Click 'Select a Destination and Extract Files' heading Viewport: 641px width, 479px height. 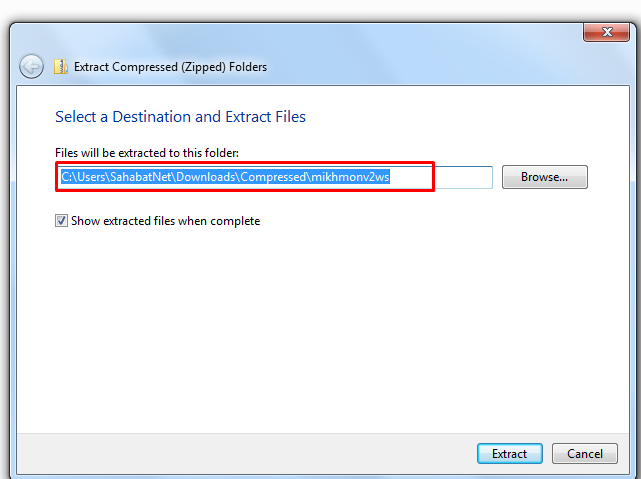pos(180,117)
